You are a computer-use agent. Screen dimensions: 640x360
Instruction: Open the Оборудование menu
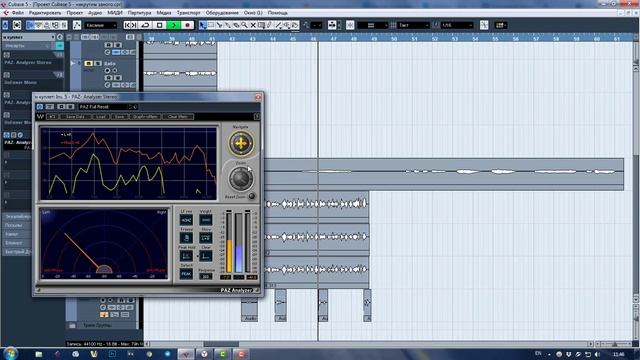coord(222,13)
